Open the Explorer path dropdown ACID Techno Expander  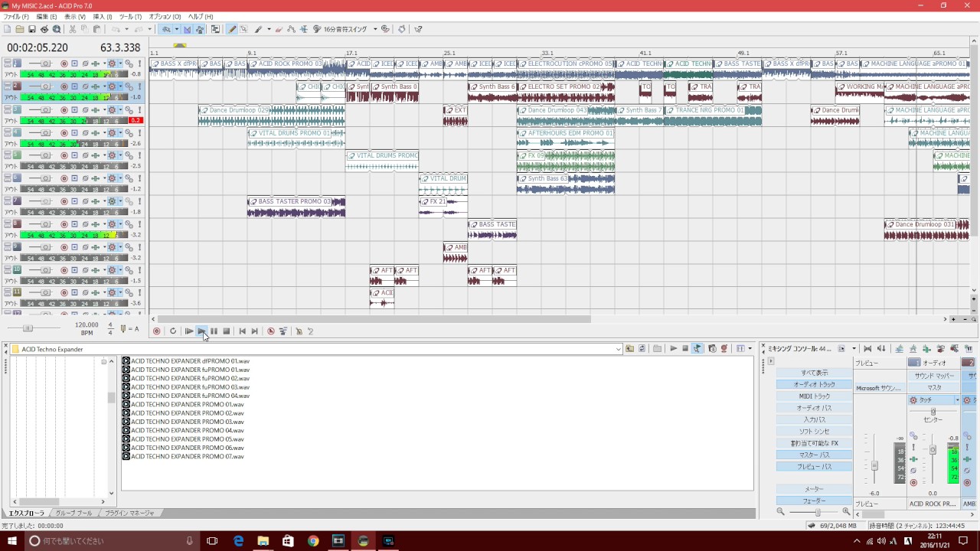click(618, 349)
